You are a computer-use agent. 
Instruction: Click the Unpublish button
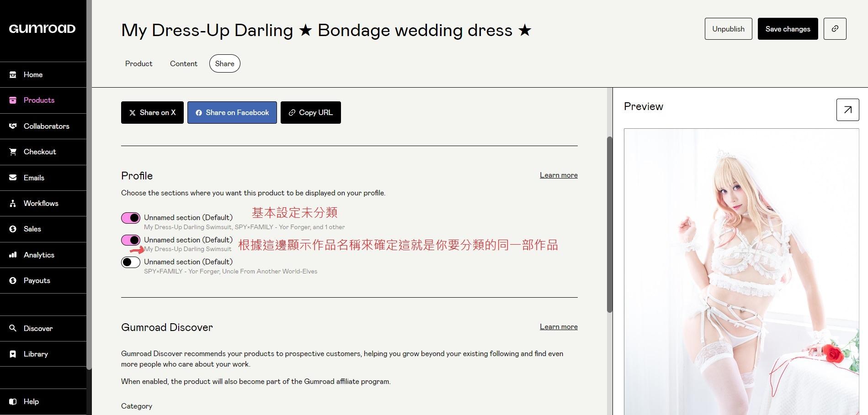(728, 29)
